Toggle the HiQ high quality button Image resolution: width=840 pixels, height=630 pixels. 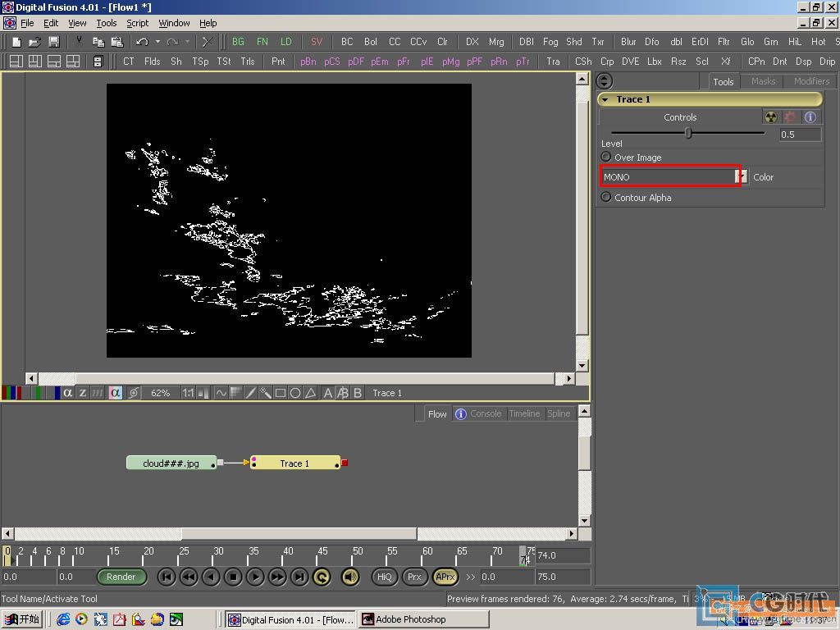click(384, 577)
